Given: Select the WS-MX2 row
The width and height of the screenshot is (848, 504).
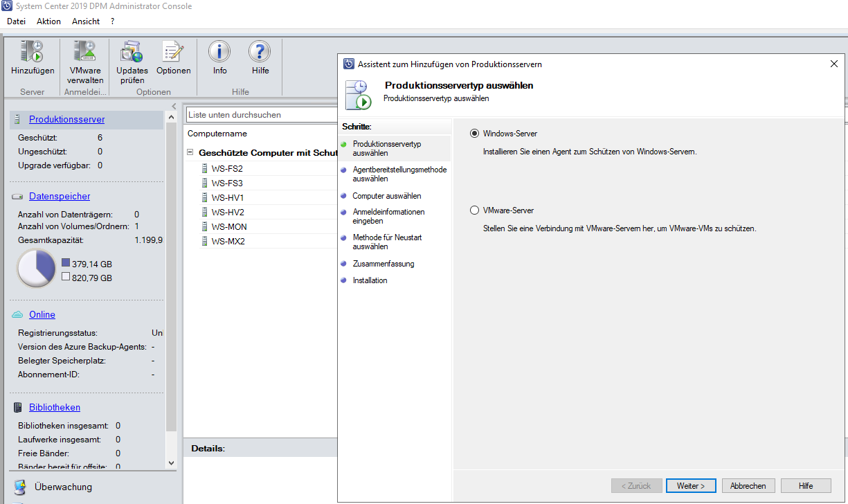Looking at the screenshot, I should pos(269,241).
